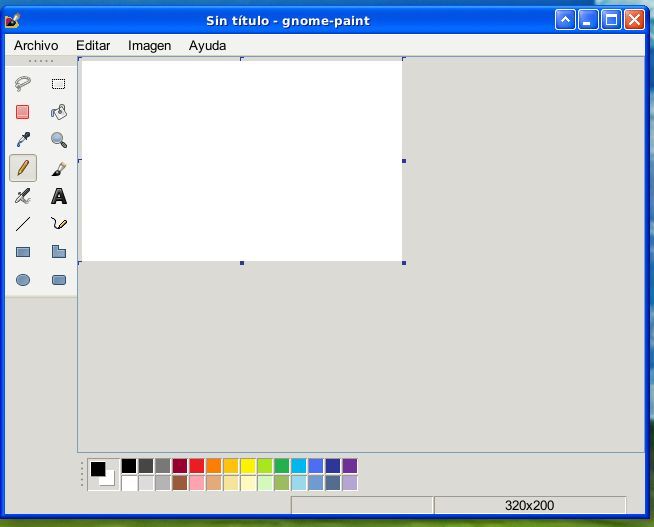Select the pencil tool
The image size is (654, 527).
coord(23,168)
